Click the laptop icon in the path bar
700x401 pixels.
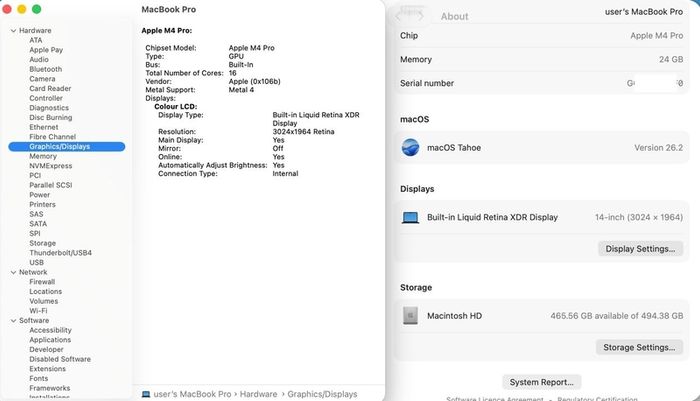(146, 394)
